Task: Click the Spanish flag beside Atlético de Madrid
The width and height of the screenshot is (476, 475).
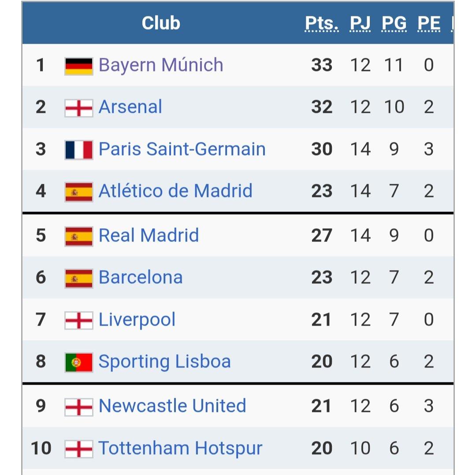Action: click(78, 192)
